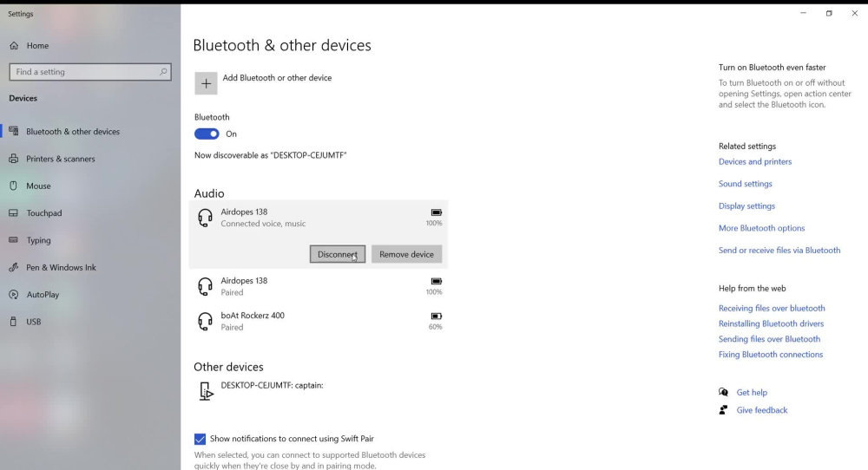
Task: Click the Pen & Windows Ink icon
Action: pyautogui.click(x=14, y=267)
